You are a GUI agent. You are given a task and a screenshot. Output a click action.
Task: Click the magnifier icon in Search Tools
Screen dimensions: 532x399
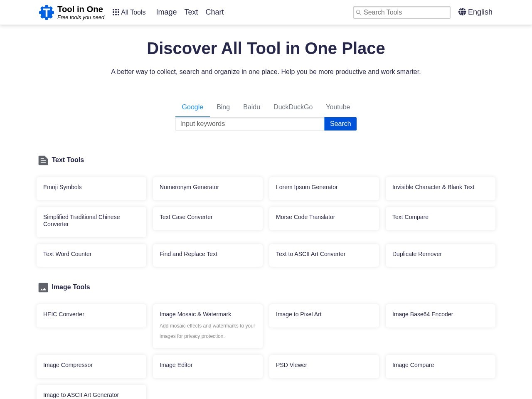click(359, 12)
